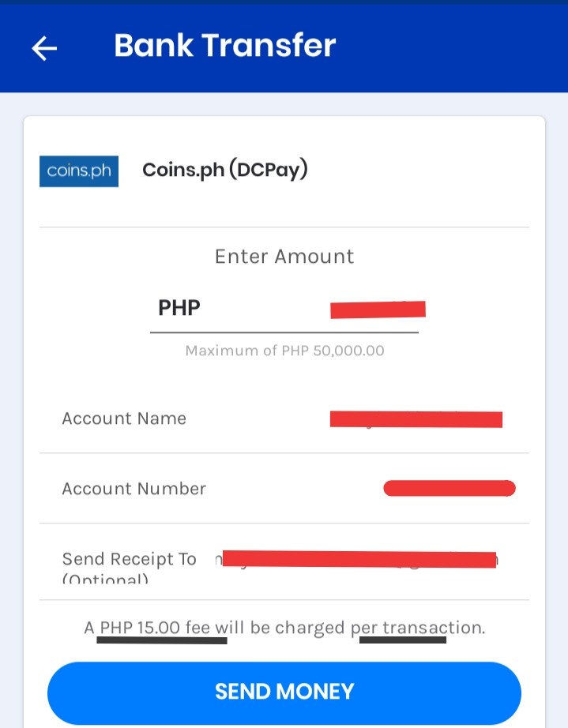Tap the Send Receipt To label
The width and height of the screenshot is (568, 728).
tap(129, 559)
